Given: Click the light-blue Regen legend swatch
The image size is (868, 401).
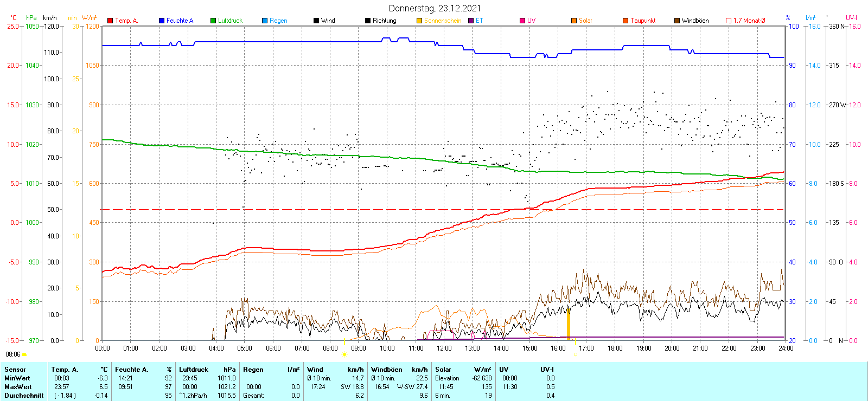Looking at the screenshot, I should click(x=265, y=21).
